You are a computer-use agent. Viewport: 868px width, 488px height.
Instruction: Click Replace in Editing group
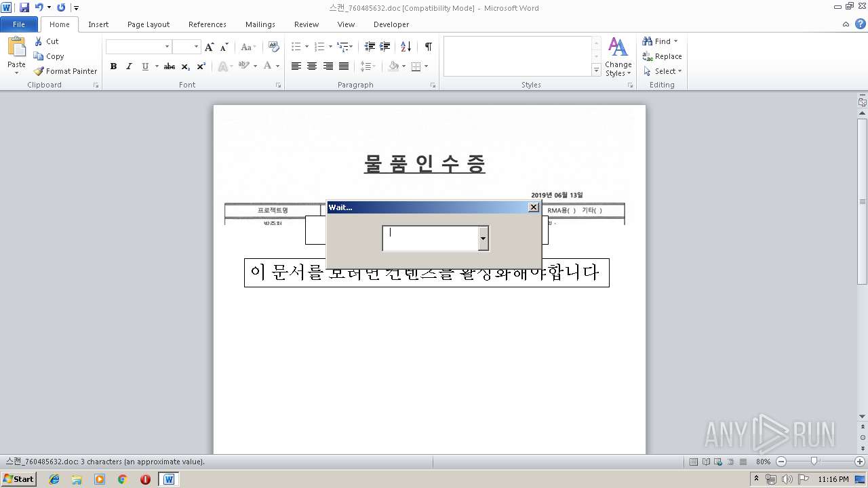[x=662, y=56]
